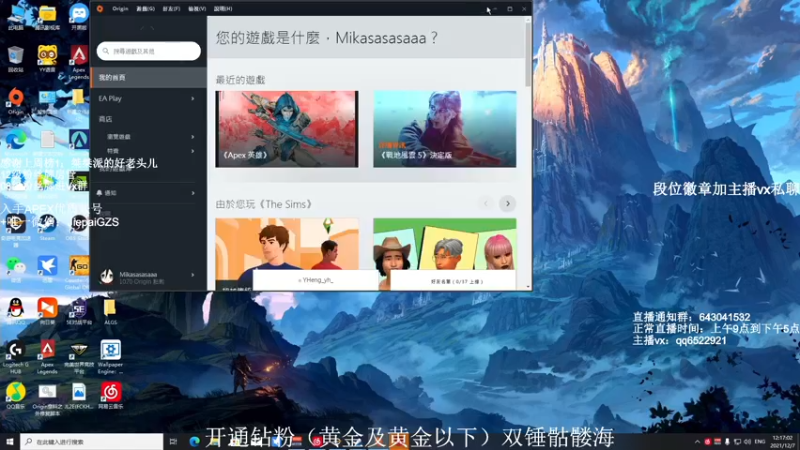Open the 好友(F) menu
This screenshot has width=800, height=450.
click(171, 9)
